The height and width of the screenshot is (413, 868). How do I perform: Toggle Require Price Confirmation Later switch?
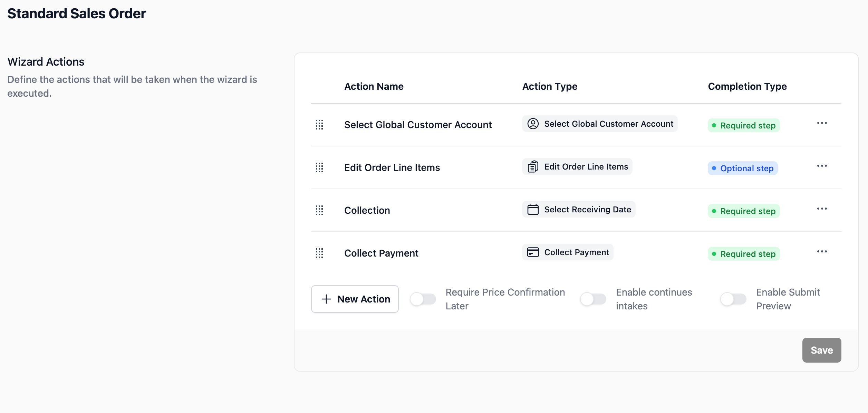(423, 299)
